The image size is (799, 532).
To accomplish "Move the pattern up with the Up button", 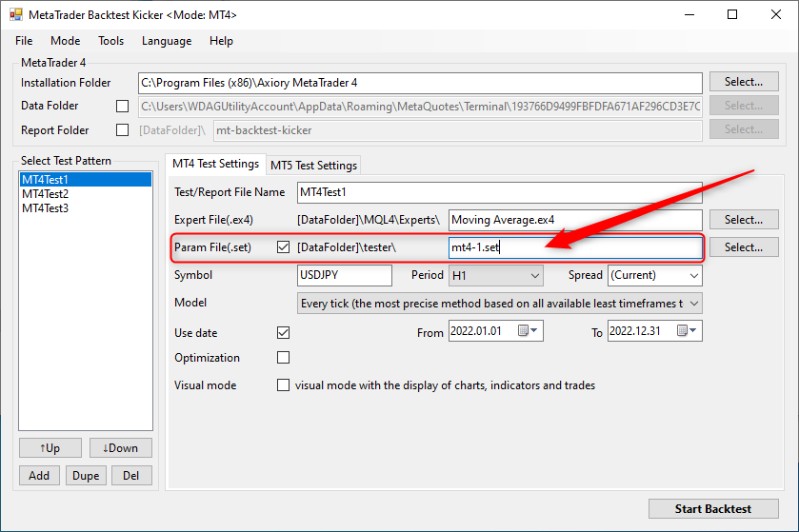I will (50, 448).
